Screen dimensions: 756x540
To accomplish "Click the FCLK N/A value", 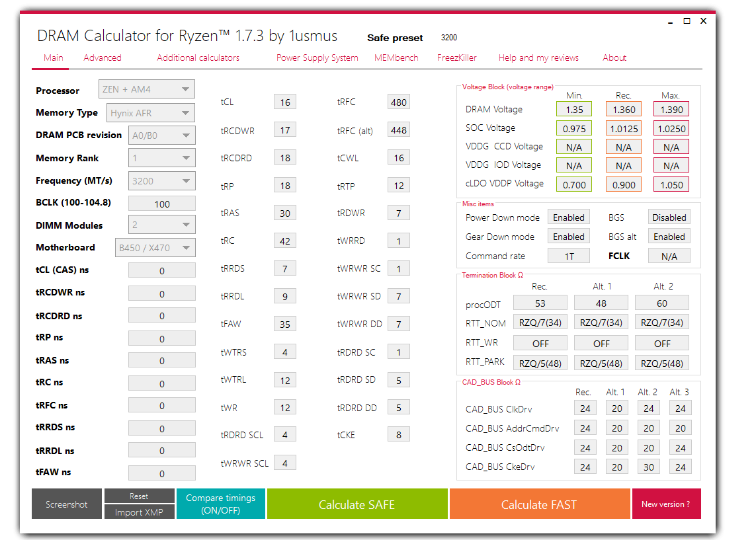I will tap(669, 256).
